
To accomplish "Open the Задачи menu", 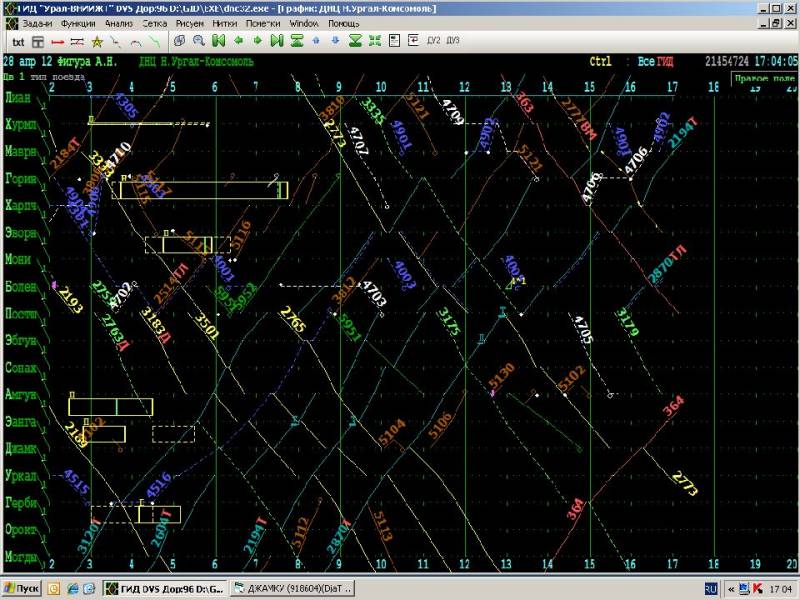I will coord(37,22).
